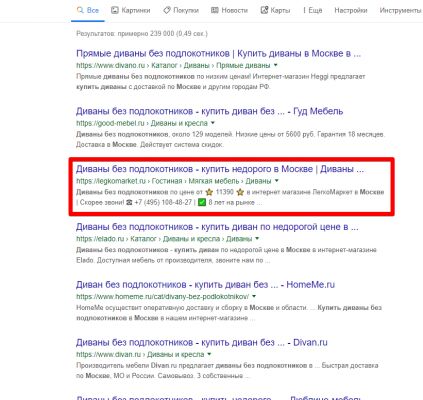Open the 'Покупки' tab

[x=181, y=10]
